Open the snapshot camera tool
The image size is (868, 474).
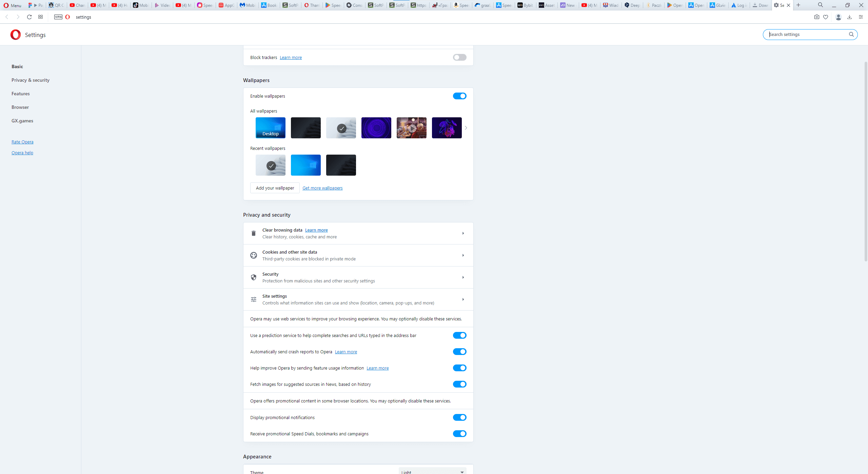[816, 17]
